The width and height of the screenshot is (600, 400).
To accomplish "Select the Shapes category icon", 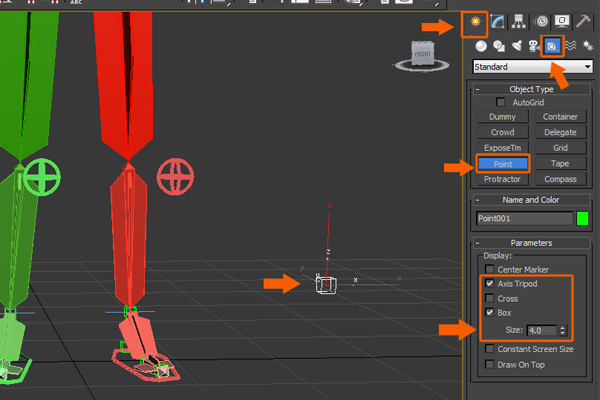I will pyautogui.click(x=499, y=46).
